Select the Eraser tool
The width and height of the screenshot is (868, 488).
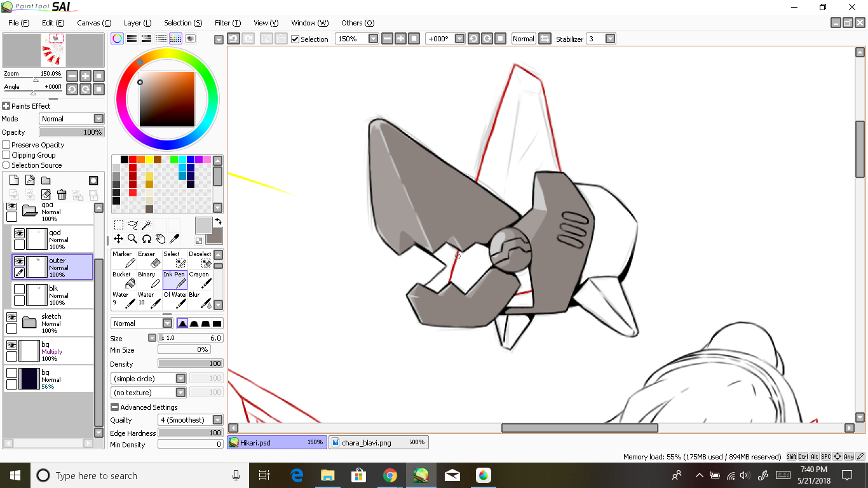pos(150,259)
